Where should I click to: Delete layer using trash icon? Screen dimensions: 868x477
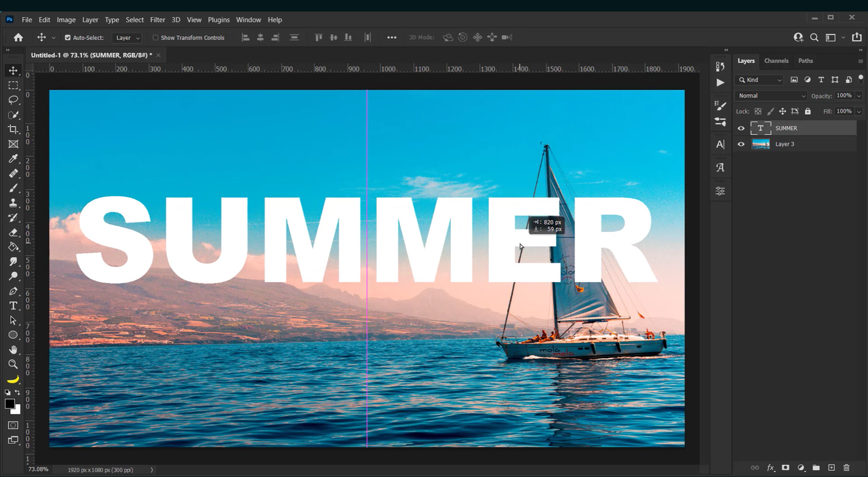[846, 468]
